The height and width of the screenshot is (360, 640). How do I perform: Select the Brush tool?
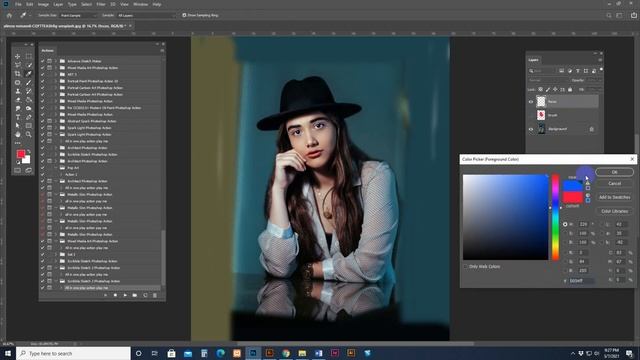29,83
